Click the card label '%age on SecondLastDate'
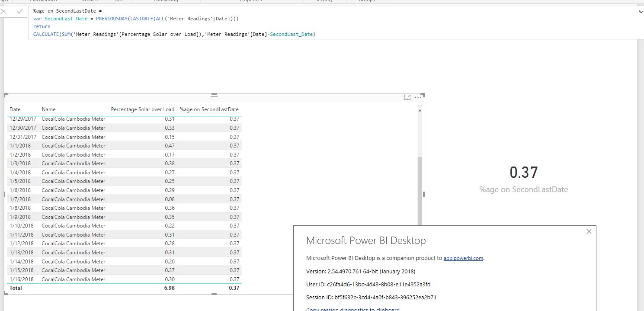The height and width of the screenshot is (311, 644). [523, 189]
